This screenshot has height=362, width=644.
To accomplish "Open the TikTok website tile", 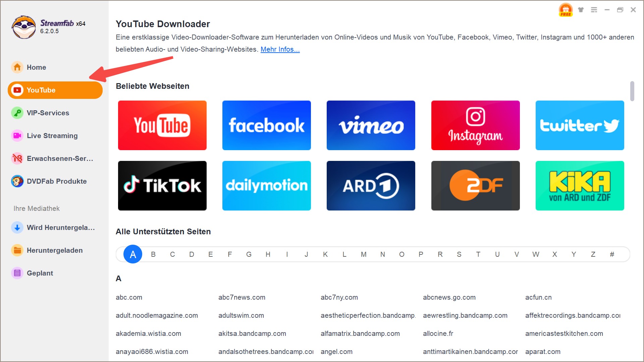I will 162,185.
